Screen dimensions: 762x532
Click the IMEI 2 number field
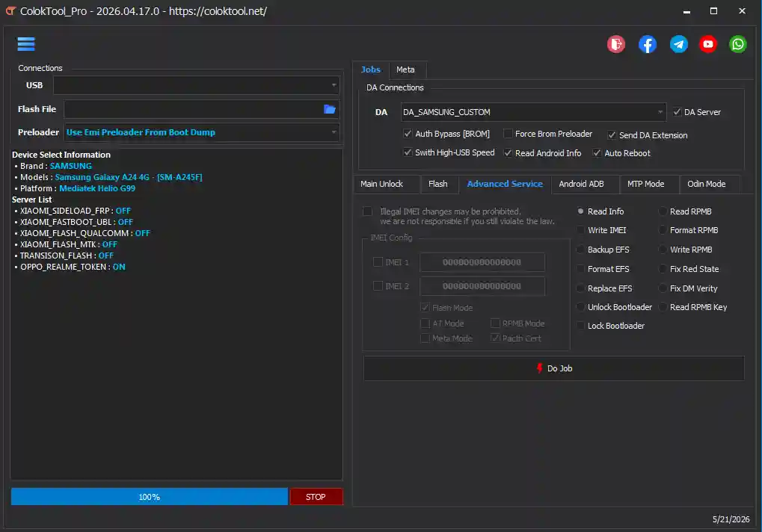482,286
